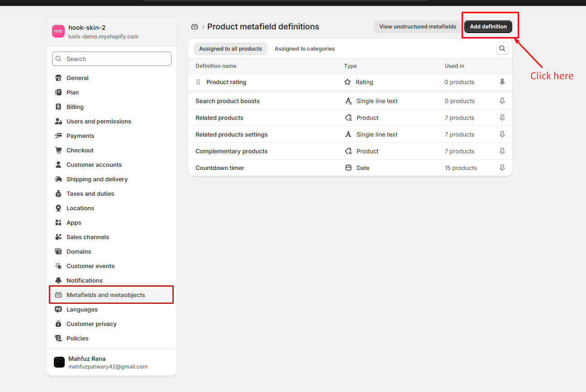Open Billing settings from sidebar
The height and width of the screenshot is (392, 586).
click(75, 107)
